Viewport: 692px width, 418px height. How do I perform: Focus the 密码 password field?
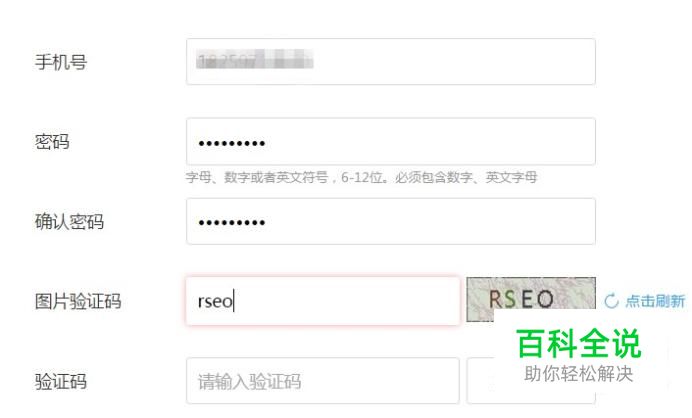(x=391, y=141)
